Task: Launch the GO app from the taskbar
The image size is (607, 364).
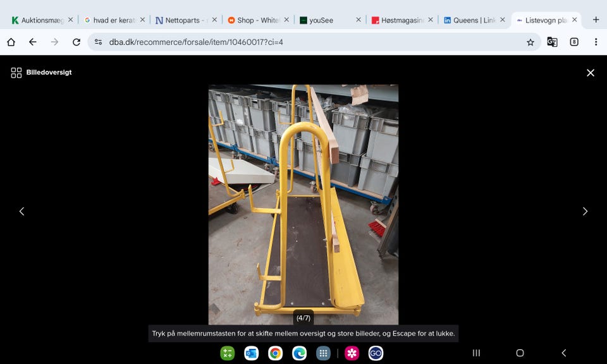Action: tap(376, 353)
